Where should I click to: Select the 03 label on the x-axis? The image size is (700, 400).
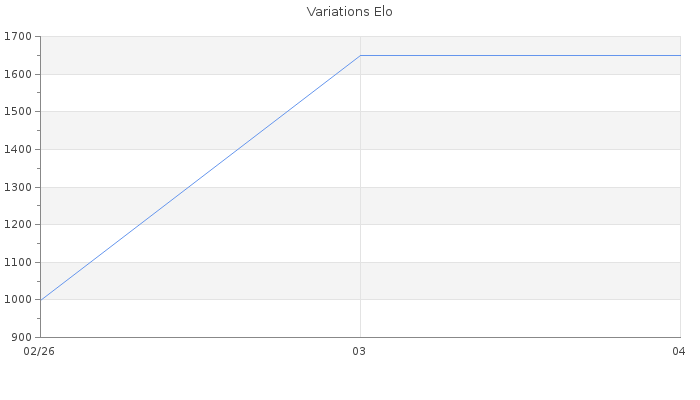[360, 351]
